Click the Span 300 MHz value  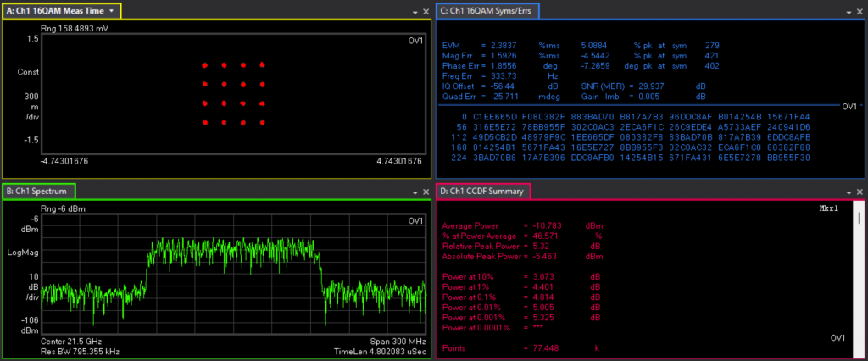coord(398,341)
